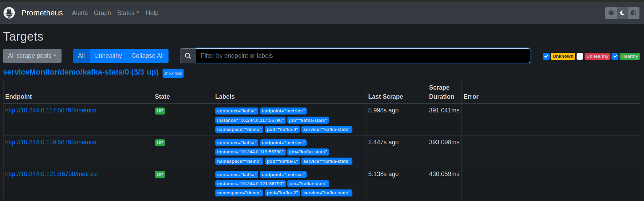Focus the filter by endpoint or labels field

(x=363, y=56)
